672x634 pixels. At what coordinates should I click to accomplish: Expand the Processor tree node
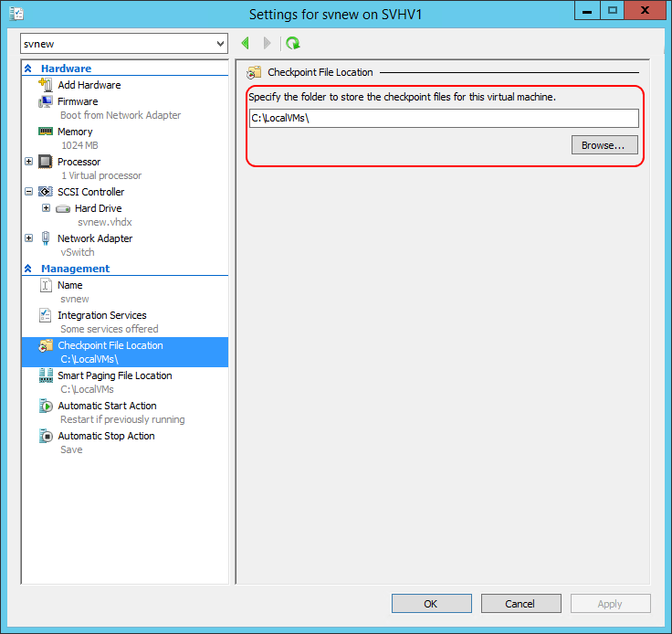(29, 162)
